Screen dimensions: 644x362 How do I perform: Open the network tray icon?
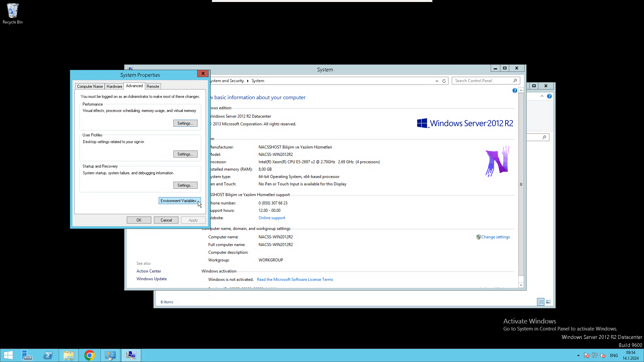(595, 356)
